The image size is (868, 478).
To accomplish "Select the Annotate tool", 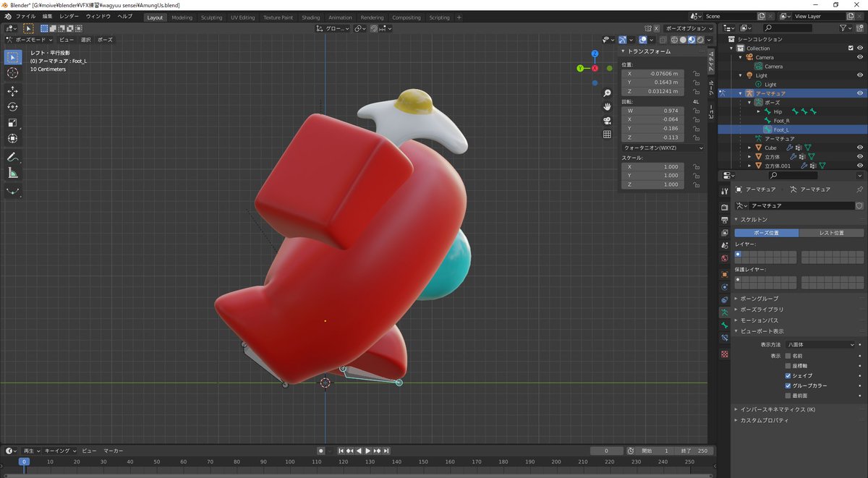I will (x=13, y=157).
